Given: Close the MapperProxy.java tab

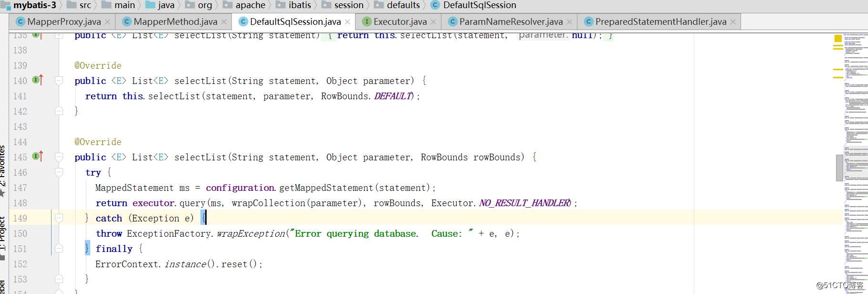Looking at the screenshot, I should coord(107,22).
